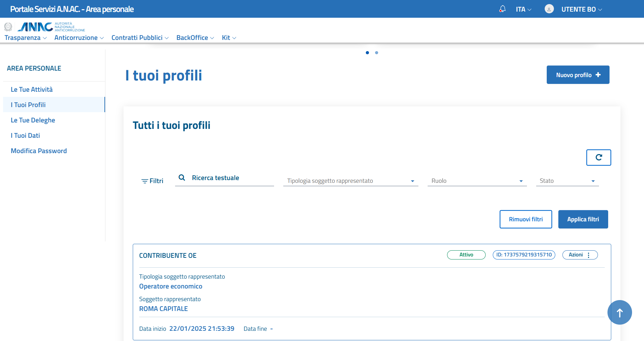The image size is (644, 341).
Task: Click the search magnifier icon
Action: (182, 178)
